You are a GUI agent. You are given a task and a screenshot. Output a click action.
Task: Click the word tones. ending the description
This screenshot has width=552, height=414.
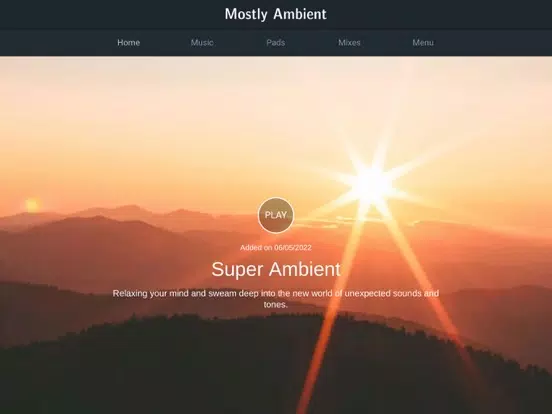276,305
